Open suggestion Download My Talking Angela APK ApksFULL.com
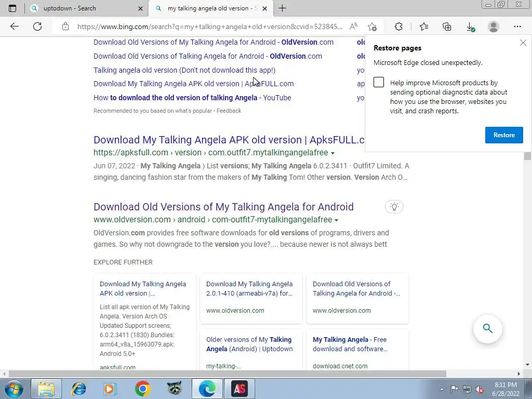 (x=194, y=84)
